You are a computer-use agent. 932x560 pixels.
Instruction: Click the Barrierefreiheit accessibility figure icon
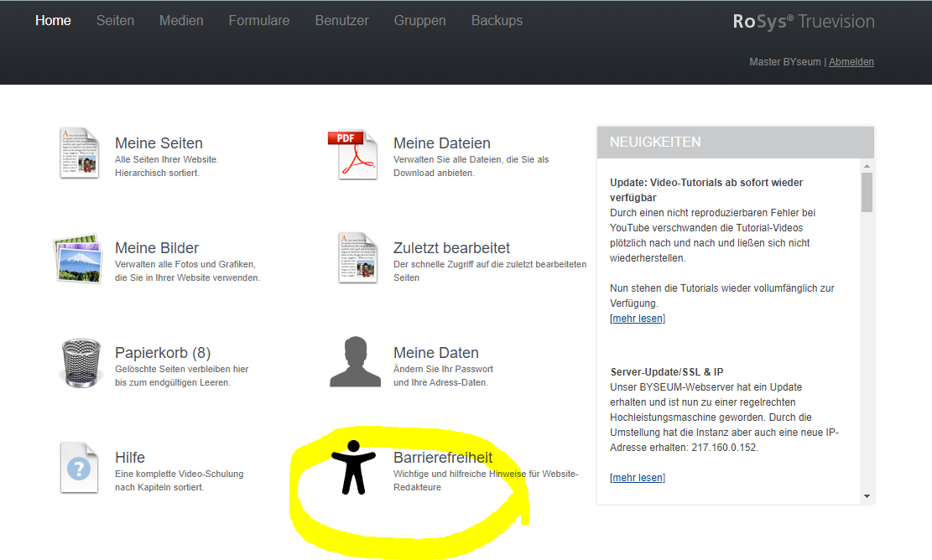click(x=354, y=467)
